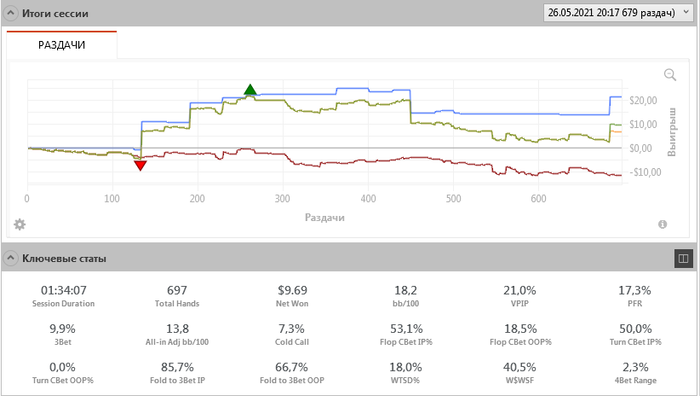Viewport: 700px width, 396px height.
Task: Click the Net Won $9.69 stat
Action: coord(292,296)
